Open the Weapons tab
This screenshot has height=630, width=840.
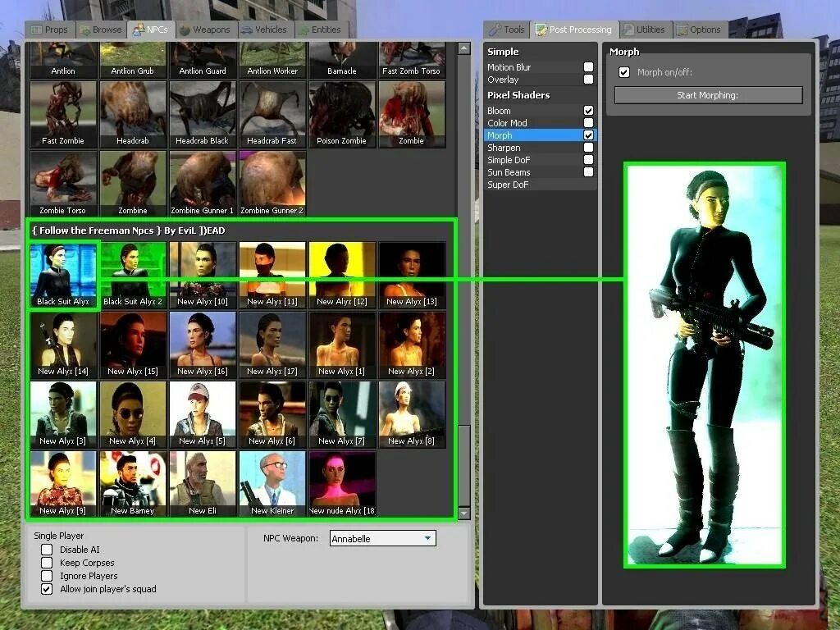point(205,30)
